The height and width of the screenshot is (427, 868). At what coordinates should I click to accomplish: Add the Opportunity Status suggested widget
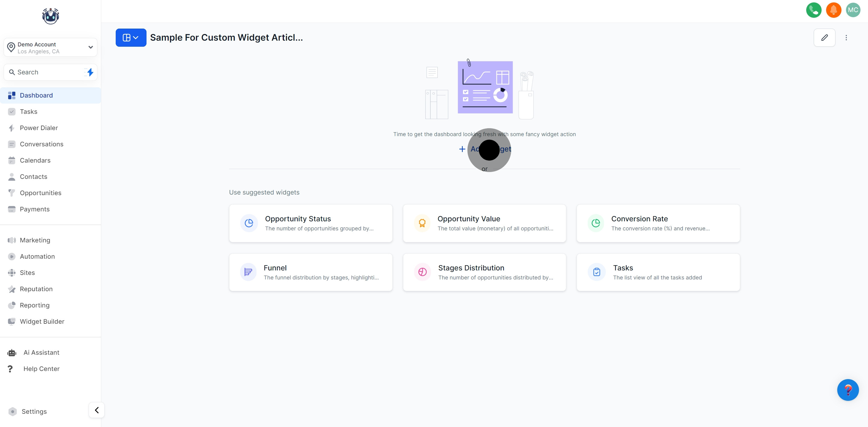pos(311,223)
